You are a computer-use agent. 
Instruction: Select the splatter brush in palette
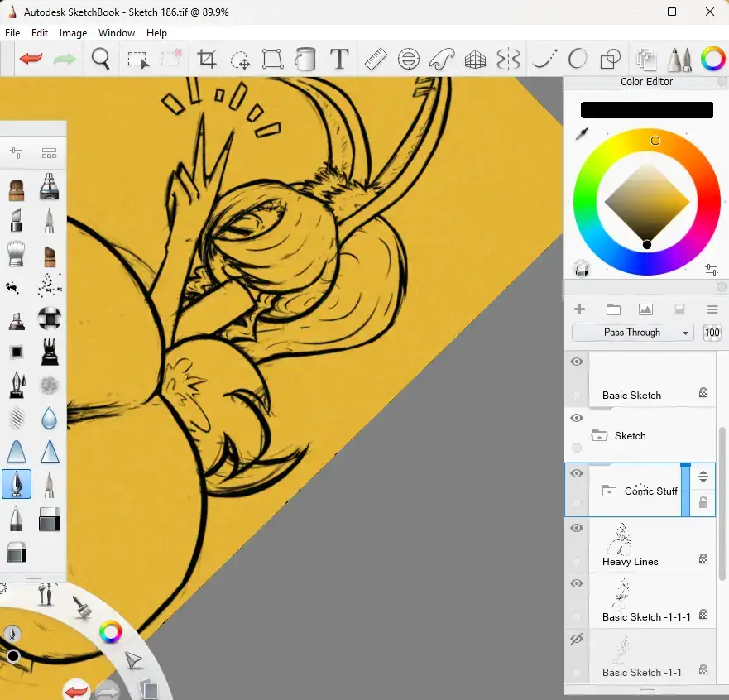pyautogui.click(x=49, y=285)
